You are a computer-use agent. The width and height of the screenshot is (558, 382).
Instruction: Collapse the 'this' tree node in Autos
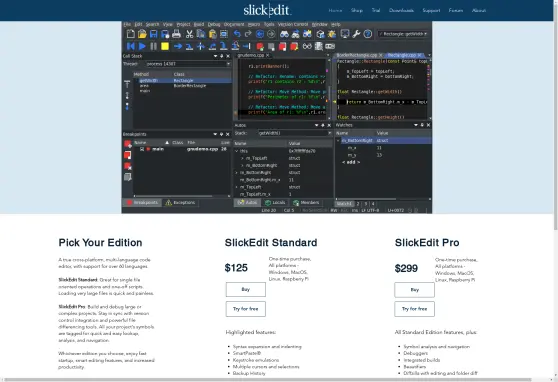pos(237,151)
